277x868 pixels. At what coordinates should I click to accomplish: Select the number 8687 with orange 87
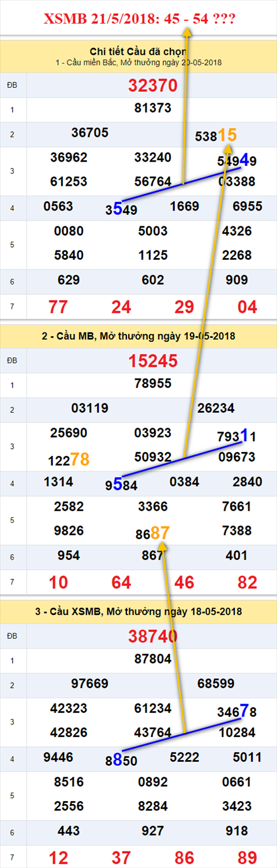point(152,533)
